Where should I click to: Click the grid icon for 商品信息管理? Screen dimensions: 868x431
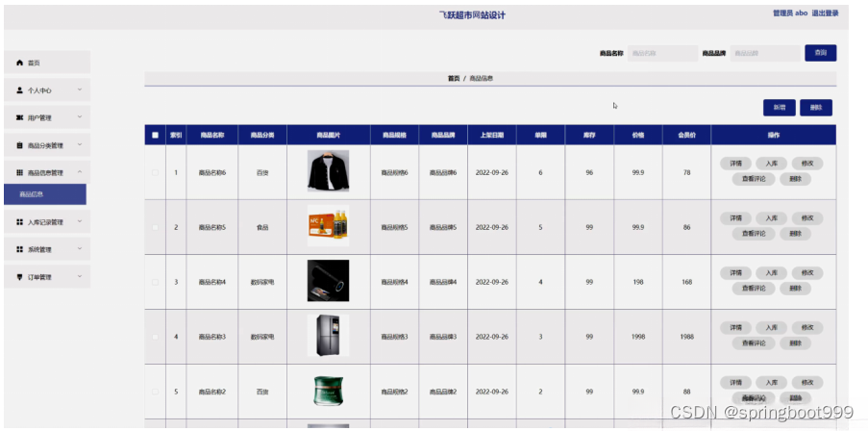click(x=20, y=173)
